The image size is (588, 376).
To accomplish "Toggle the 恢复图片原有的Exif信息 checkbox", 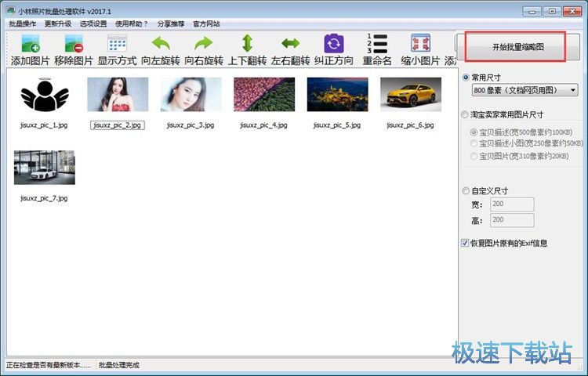I will click(x=465, y=243).
